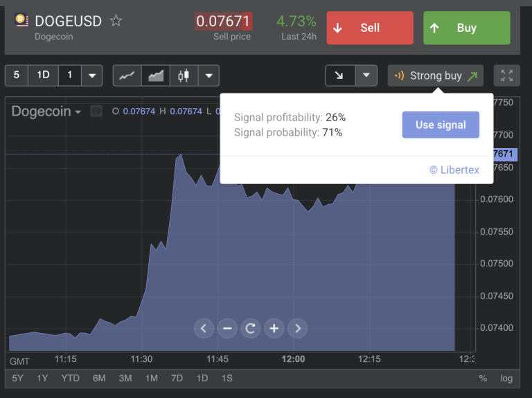Screen dimensions: 532x398
Task: Click Signal profitability 26% text
Action: pos(290,117)
